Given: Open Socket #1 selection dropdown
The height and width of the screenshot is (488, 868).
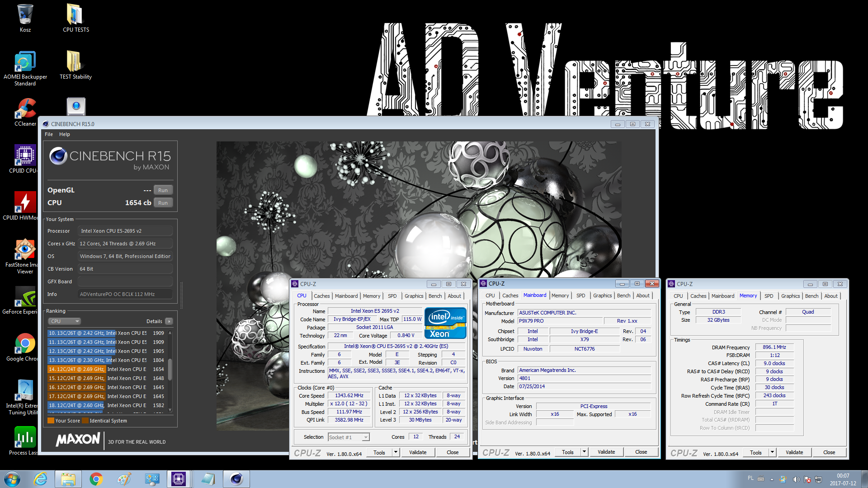Looking at the screenshot, I should 349,437.
